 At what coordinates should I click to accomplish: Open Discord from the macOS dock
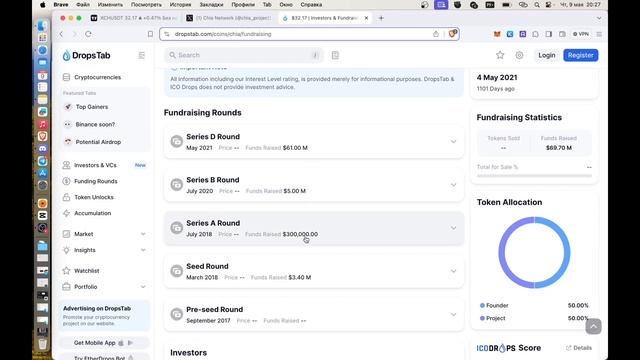coord(42,149)
